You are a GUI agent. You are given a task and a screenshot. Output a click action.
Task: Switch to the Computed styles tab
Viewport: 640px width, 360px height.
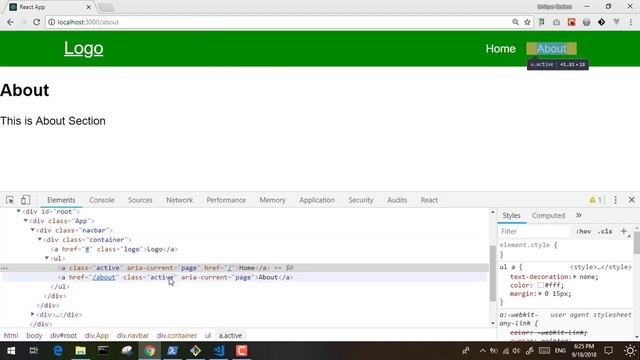(x=548, y=216)
